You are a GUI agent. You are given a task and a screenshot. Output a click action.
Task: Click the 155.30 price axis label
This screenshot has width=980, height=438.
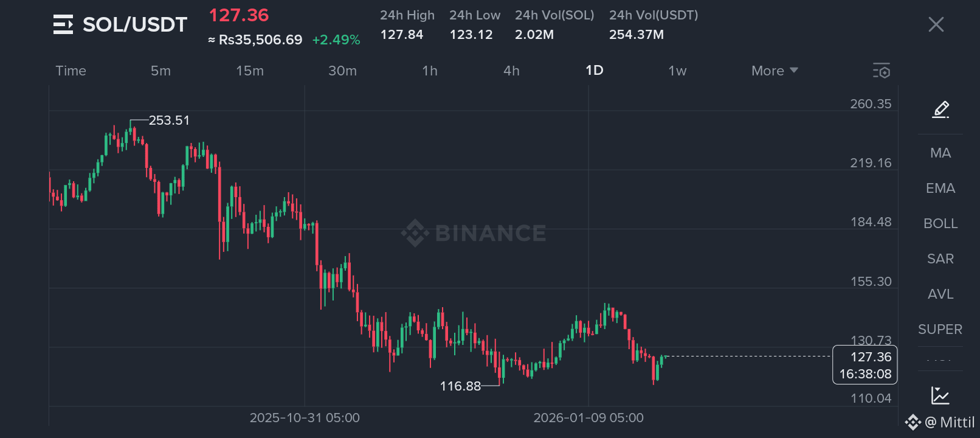click(x=871, y=282)
